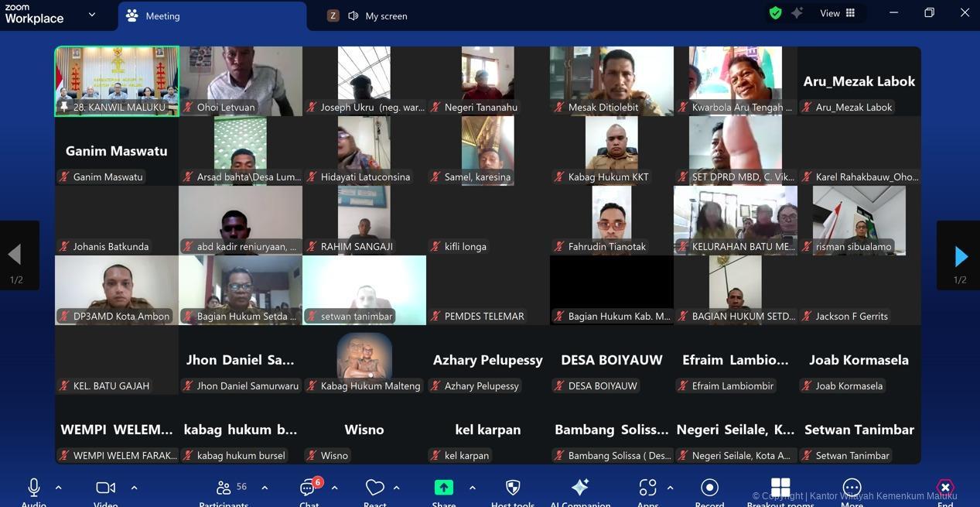Viewport: 980px width, 507px height.
Task: Expand the Share options arrow
Action: (472, 488)
